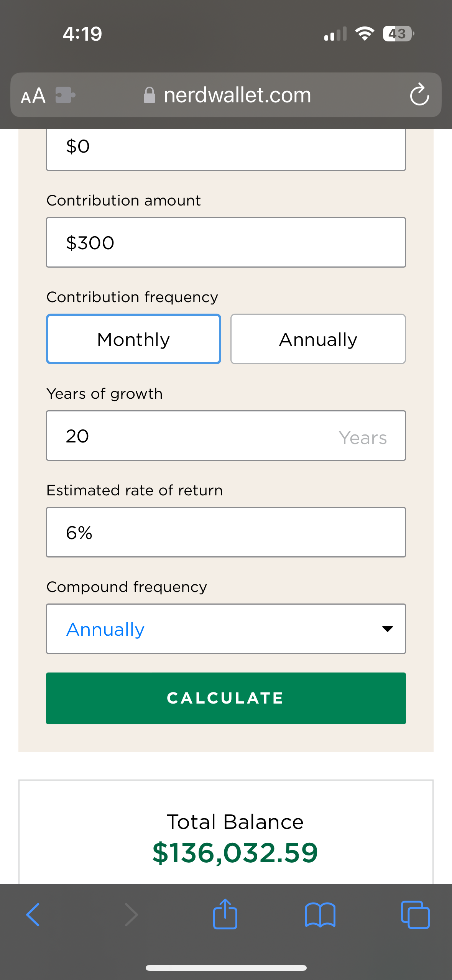Open the AA reader text size menu

pyautogui.click(x=33, y=95)
